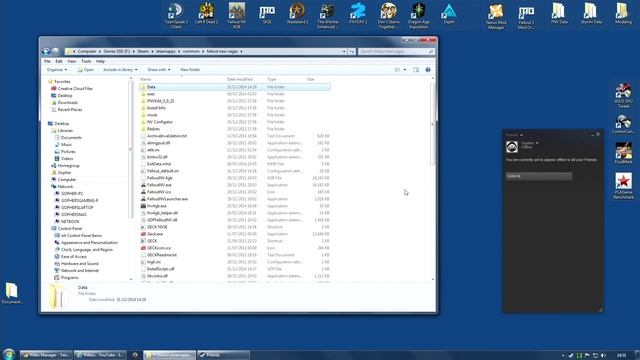Select the Don't Starve Together icon
This screenshot has width=640, height=360.
(x=388, y=16)
